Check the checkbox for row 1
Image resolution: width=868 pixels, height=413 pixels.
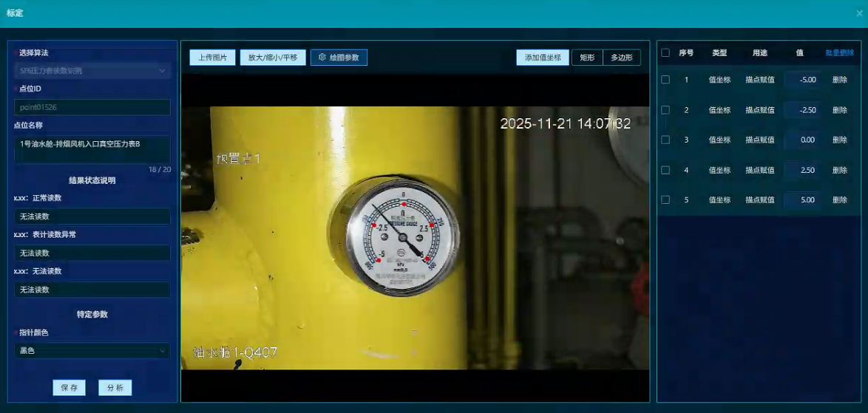point(665,80)
